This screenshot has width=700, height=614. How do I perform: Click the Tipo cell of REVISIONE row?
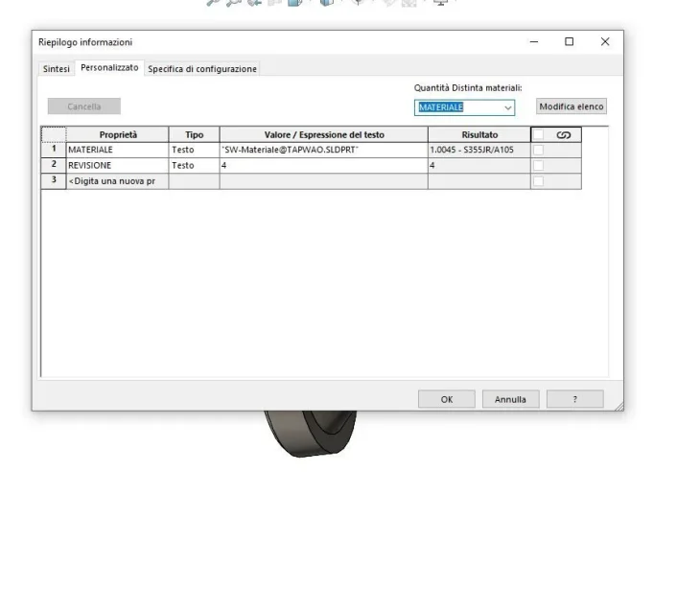tap(194, 165)
